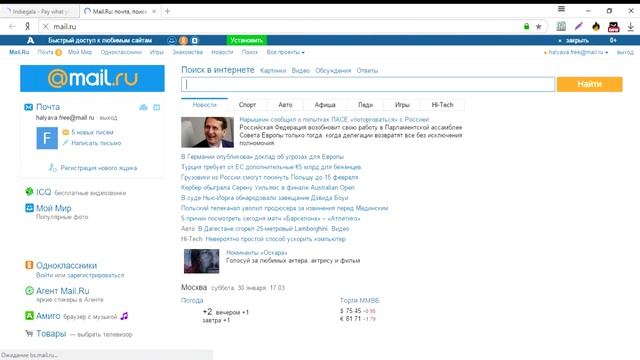Switch to the Авто tab
This screenshot has height=360, width=640.
(x=285, y=105)
